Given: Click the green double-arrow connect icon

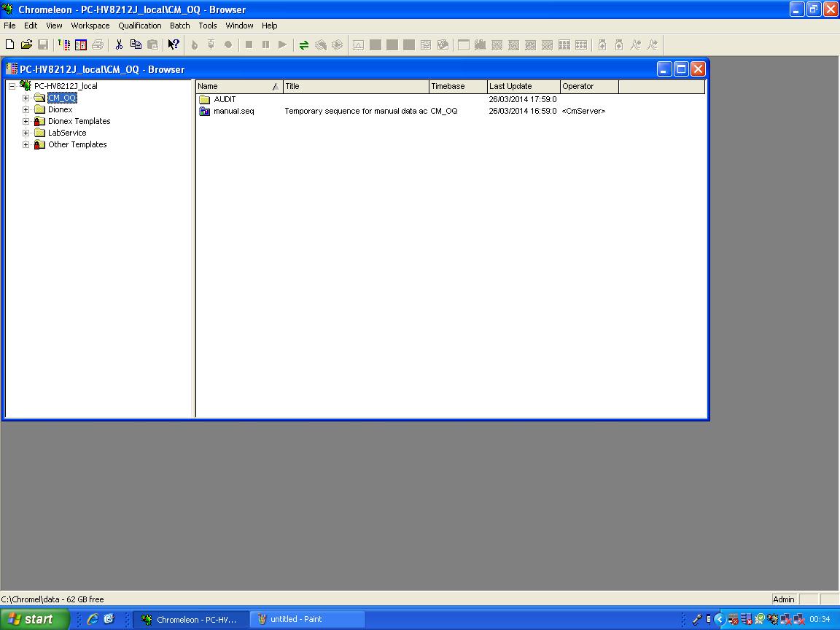Looking at the screenshot, I should point(304,45).
